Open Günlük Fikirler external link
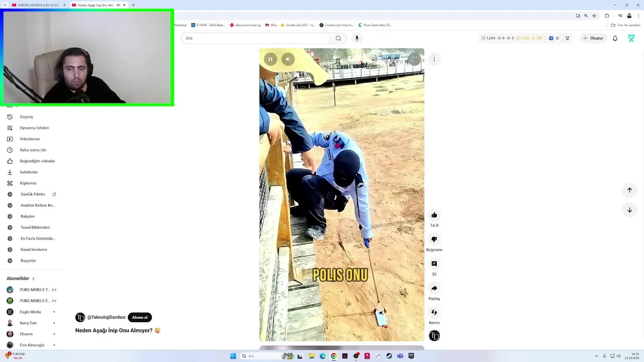The image size is (644, 362). click(x=32, y=194)
